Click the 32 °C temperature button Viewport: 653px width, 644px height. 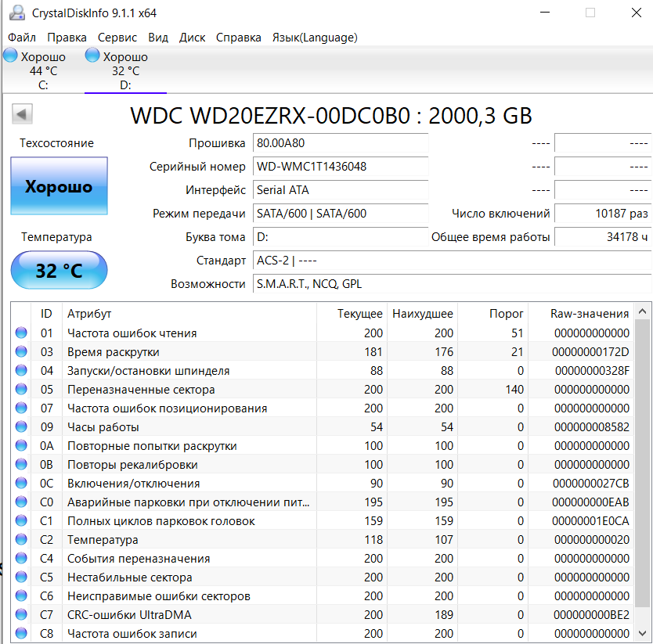(60, 270)
